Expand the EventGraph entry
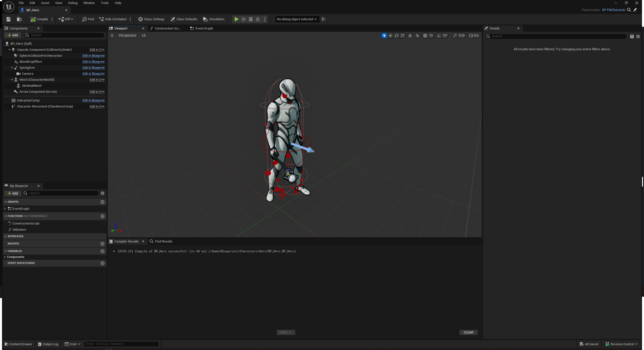The image size is (644, 350). click(5, 208)
